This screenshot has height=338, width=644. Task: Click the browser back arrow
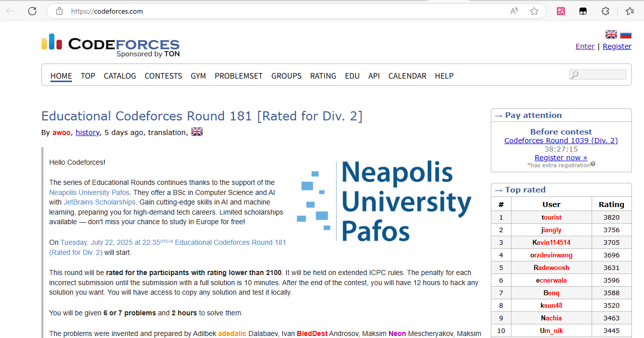(x=10, y=11)
